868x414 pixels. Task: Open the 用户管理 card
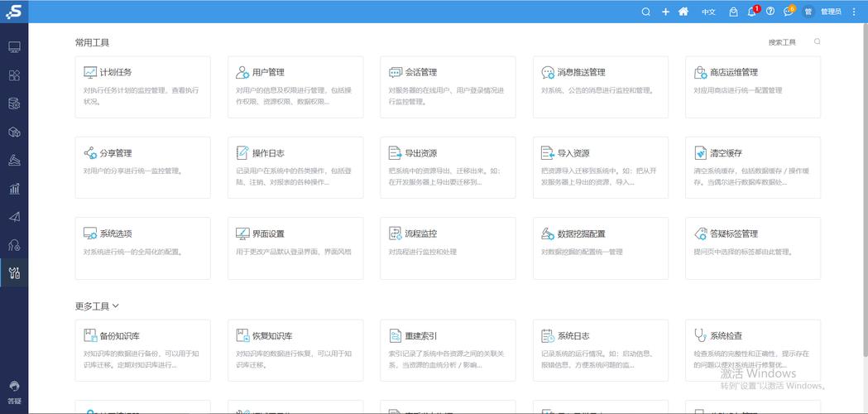coord(295,87)
